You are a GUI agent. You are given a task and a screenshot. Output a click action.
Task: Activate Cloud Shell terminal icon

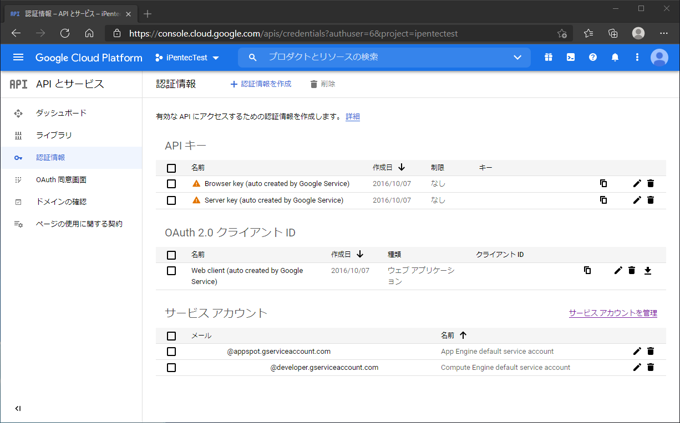[571, 57]
